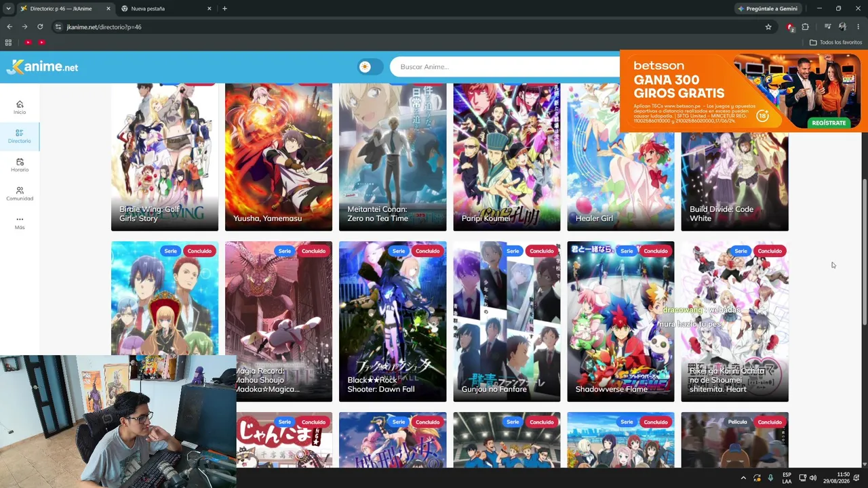Open the browser Extensions menu
The image size is (868, 488).
[805, 27]
